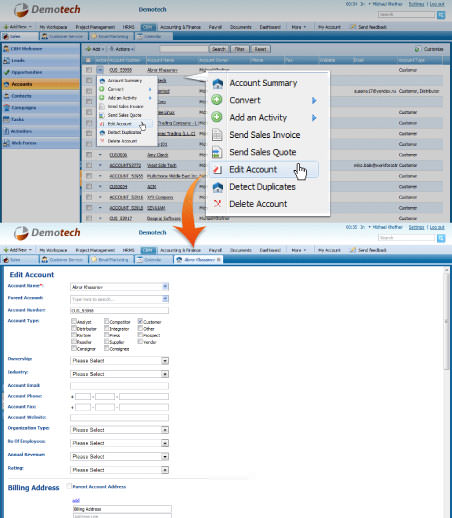The width and height of the screenshot is (452, 518).
Task: Click the Activities icon in the sidebar
Action: pyautogui.click(x=6, y=131)
